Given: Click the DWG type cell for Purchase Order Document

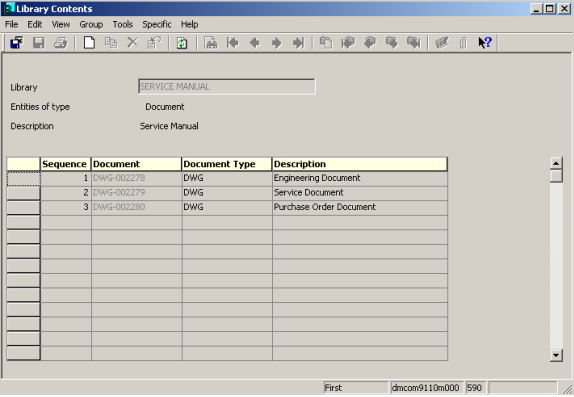Looking at the screenshot, I should [x=227, y=207].
